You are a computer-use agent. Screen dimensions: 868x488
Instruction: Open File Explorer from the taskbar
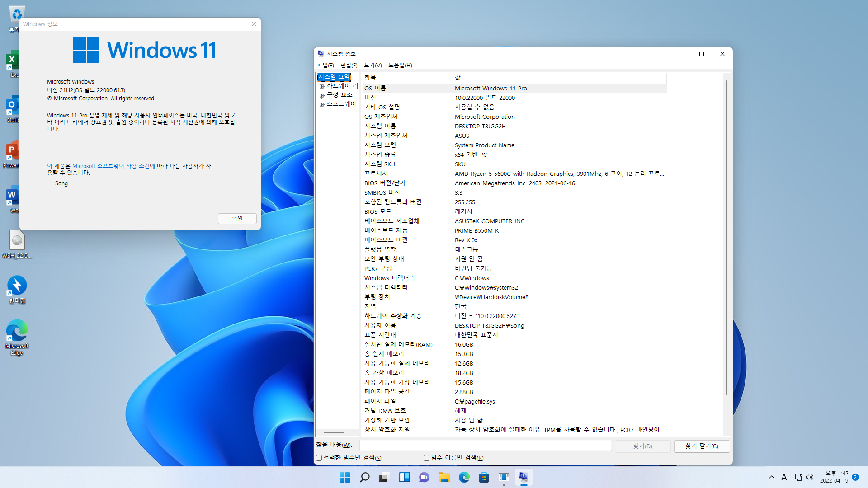[x=444, y=477]
